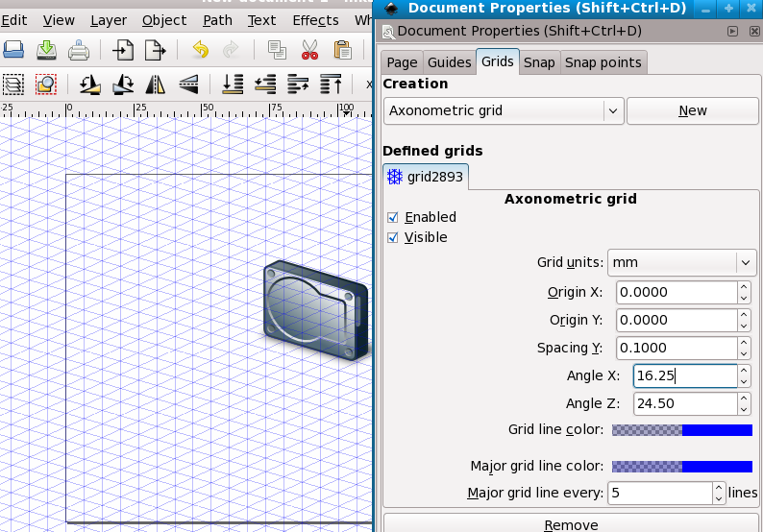Rotate selection 90° counter-clockwise
The image size is (763, 532).
pyautogui.click(x=90, y=85)
